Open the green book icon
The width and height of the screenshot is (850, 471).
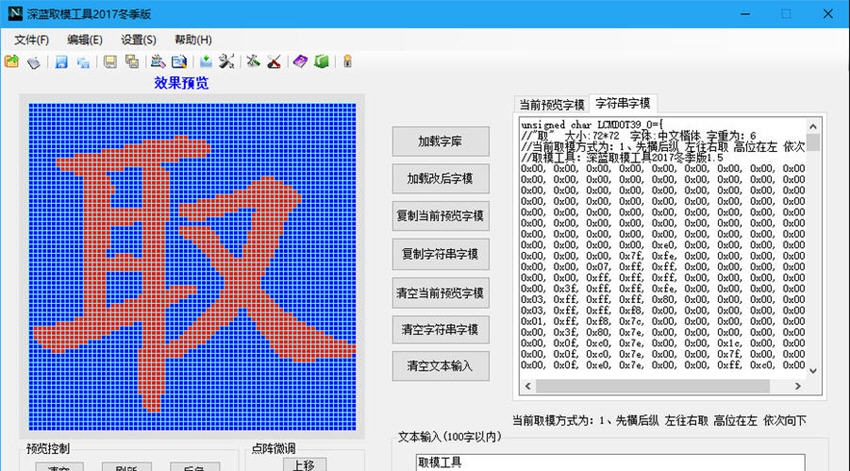(321, 61)
